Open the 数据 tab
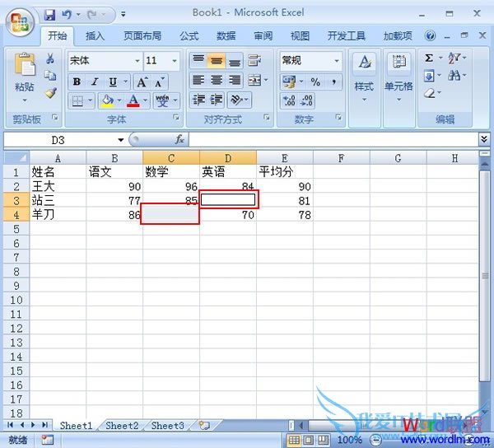Screen dimensions: 494x448 click(226, 36)
